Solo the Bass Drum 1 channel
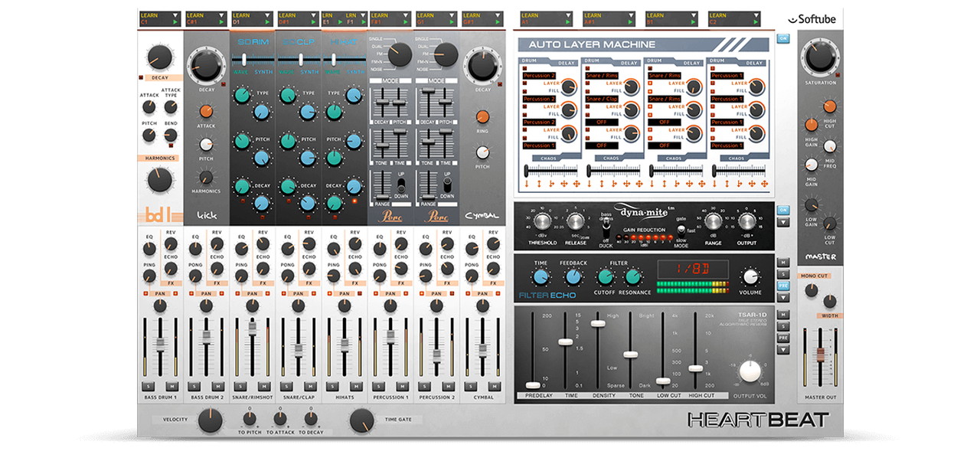This screenshot has height=451, width=980. pos(149,386)
